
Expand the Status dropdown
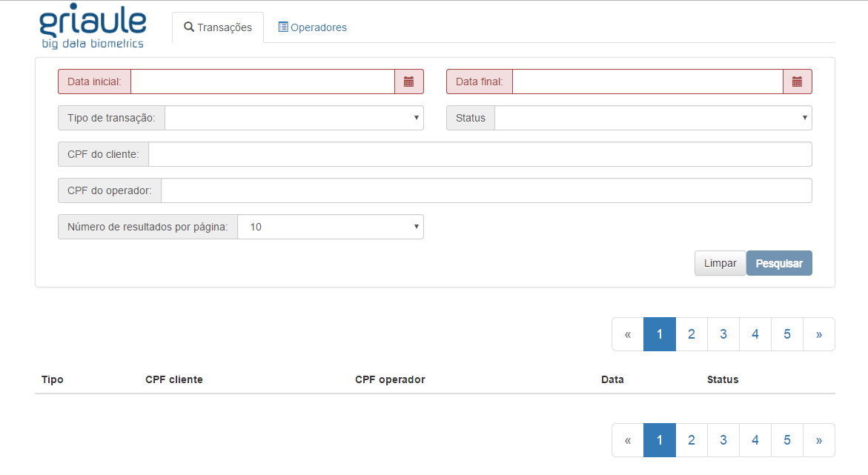[653, 118]
